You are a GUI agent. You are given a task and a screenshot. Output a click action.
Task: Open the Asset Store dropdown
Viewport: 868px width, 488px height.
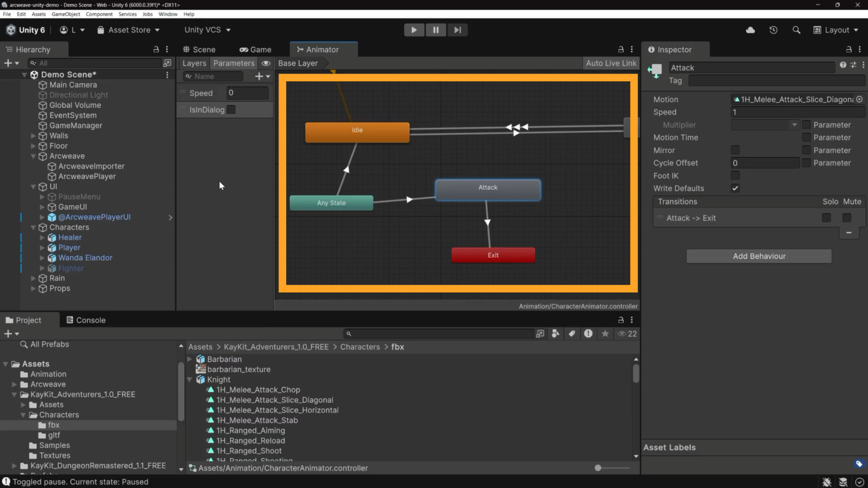128,30
